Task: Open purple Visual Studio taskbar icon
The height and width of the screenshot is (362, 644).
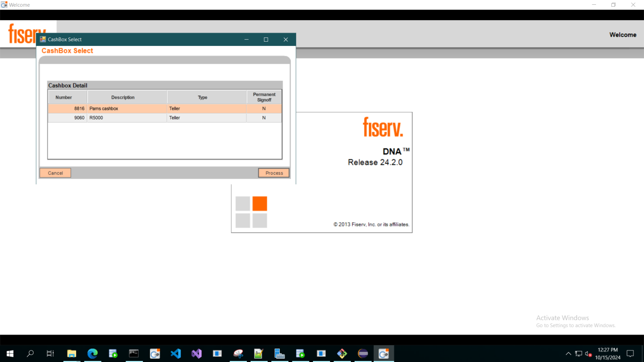Action: pyautogui.click(x=196, y=354)
